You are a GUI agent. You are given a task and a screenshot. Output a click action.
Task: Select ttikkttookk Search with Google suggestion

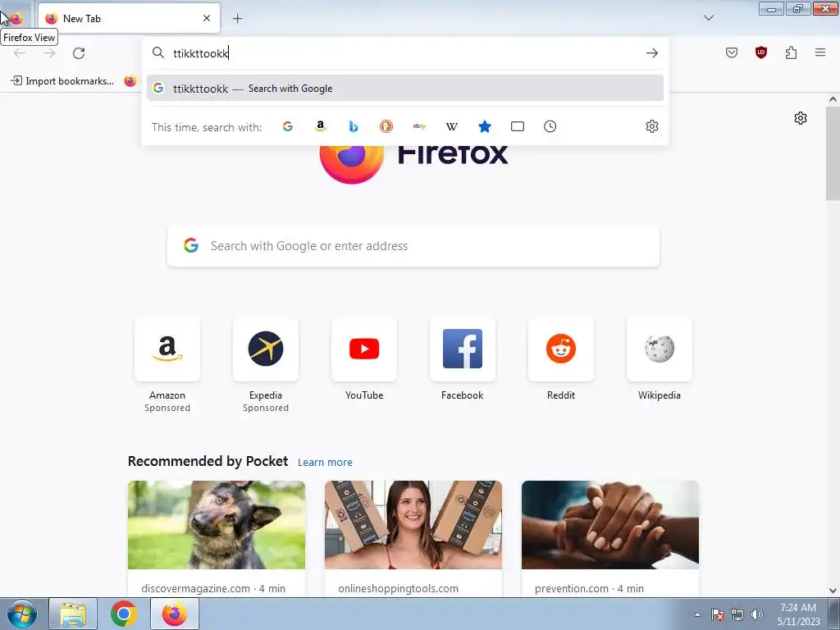click(x=405, y=89)
